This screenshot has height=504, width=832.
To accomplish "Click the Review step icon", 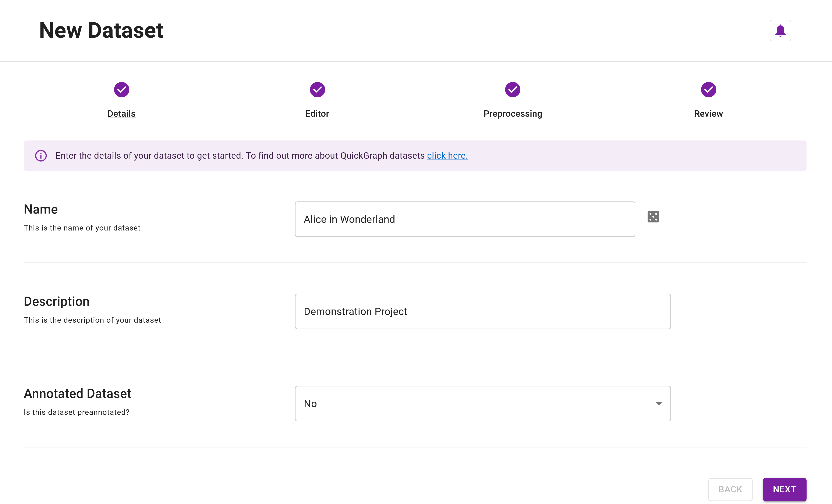I will click(x=708, y=90).
